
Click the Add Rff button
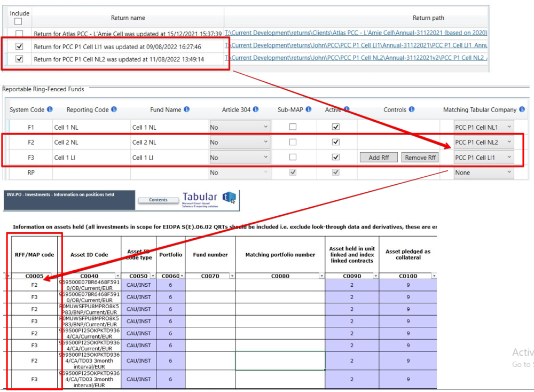click(379, 157)
